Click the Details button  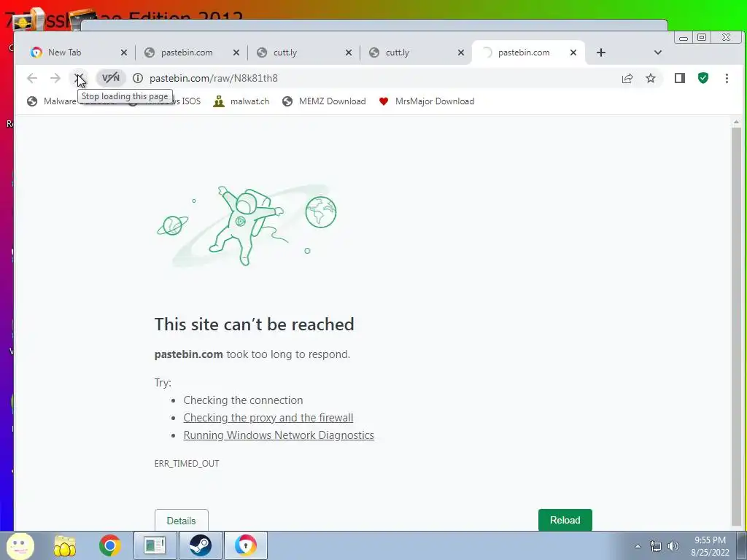(x=181, y=521)
